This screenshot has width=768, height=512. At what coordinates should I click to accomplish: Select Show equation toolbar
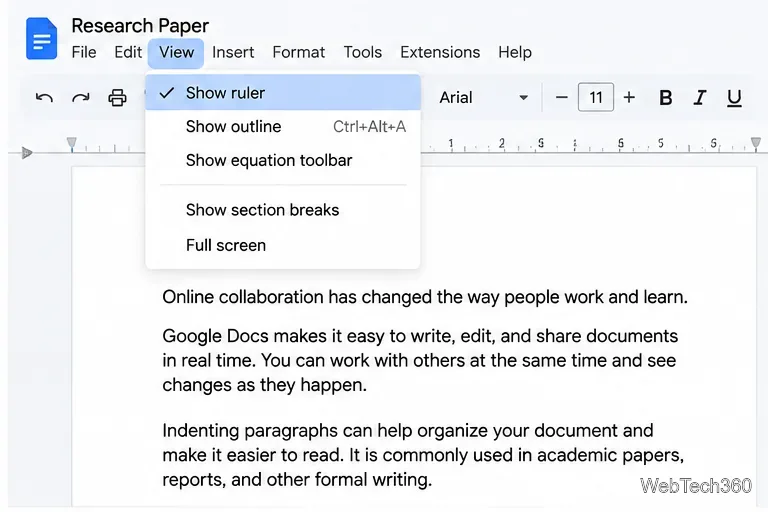click(x=283, y=160)
